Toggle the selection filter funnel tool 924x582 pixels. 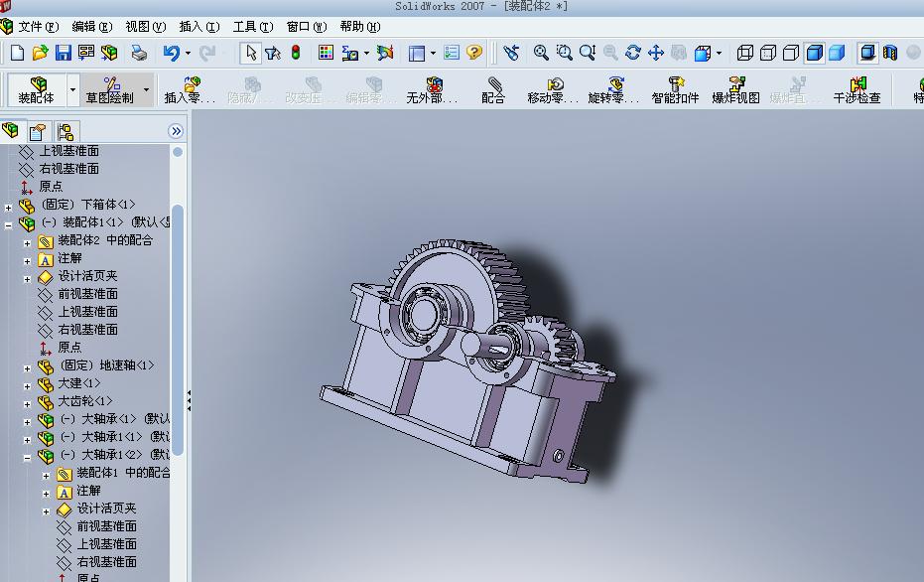point(272,53)
